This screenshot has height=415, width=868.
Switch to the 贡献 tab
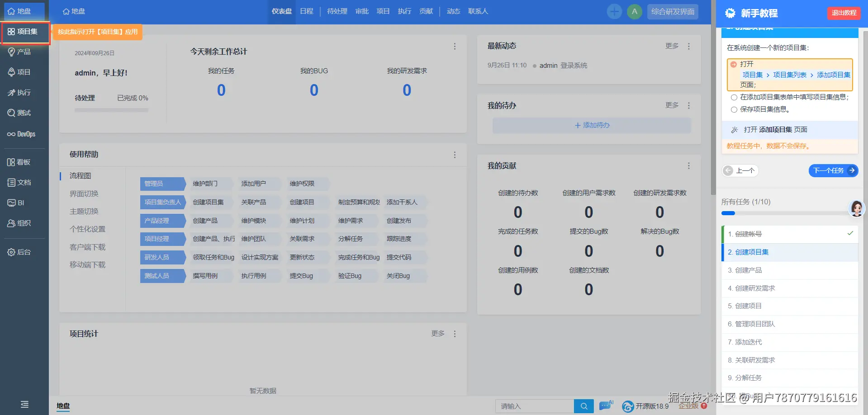(426, 11)
